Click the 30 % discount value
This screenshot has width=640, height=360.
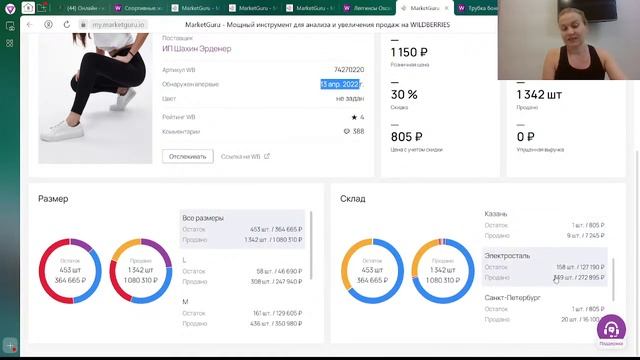click(404, 95)
